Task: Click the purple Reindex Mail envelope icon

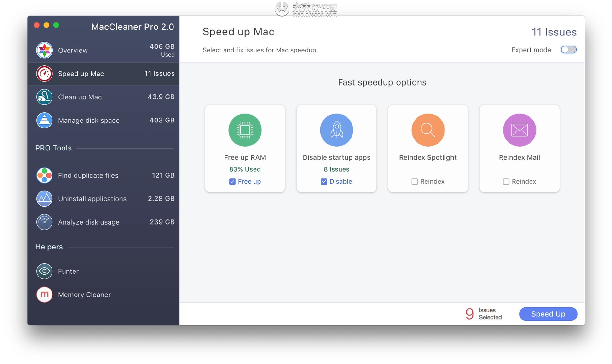Action: [520, 130]
